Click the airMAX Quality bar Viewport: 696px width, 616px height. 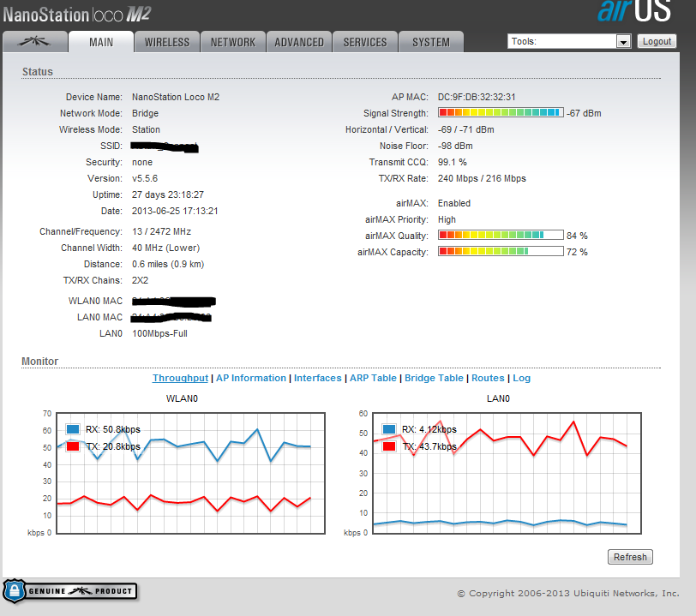(501, 235)
